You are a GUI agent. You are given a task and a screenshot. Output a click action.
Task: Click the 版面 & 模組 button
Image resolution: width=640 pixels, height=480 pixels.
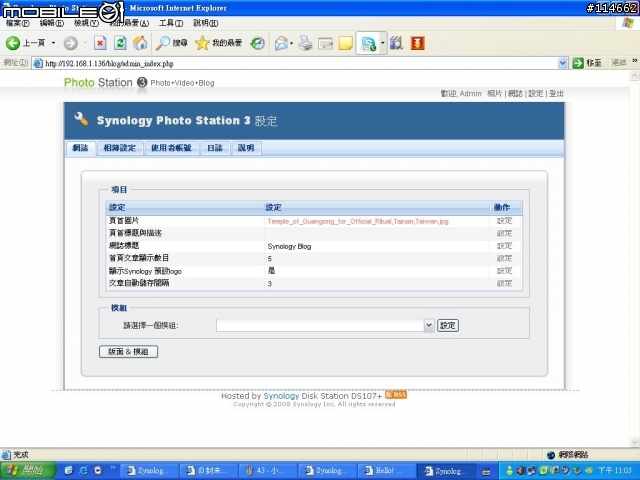coord(128,351)
